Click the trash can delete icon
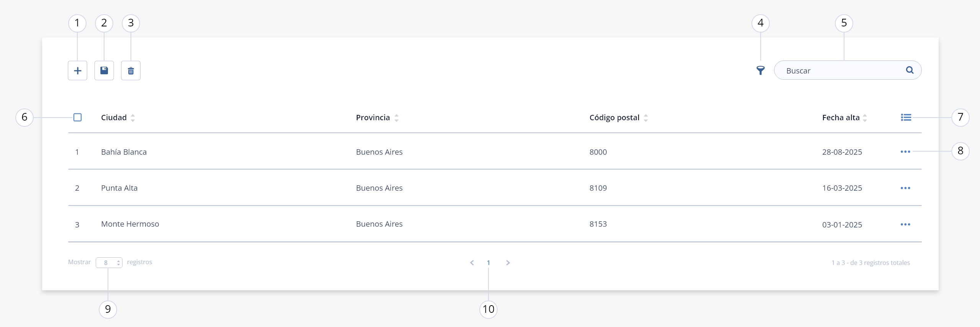This screenshot has height=327, width=980. click(x=131, y=70)
